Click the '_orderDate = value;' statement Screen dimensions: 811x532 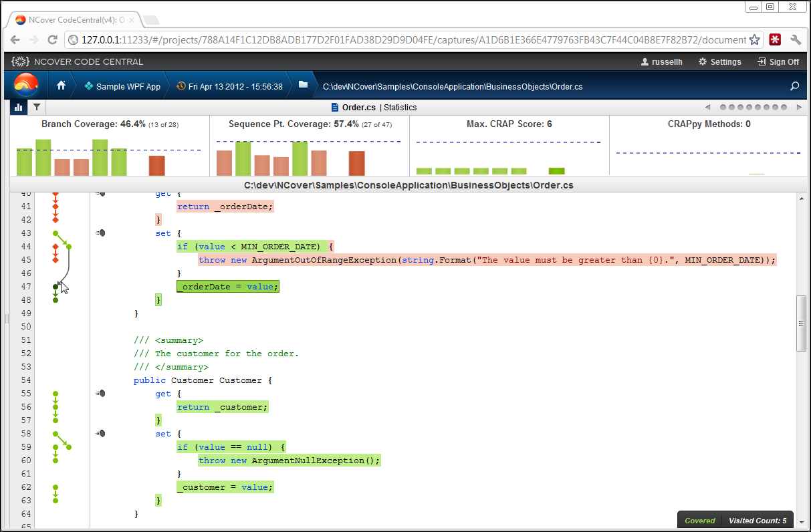(227, 287)
